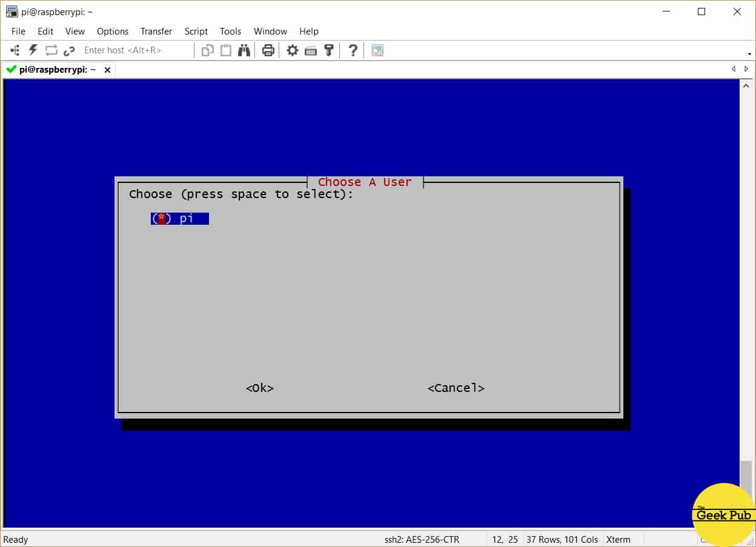Open Session Options gear icon
This screenshot has width=756, height=547.
(x=293, y=50)
